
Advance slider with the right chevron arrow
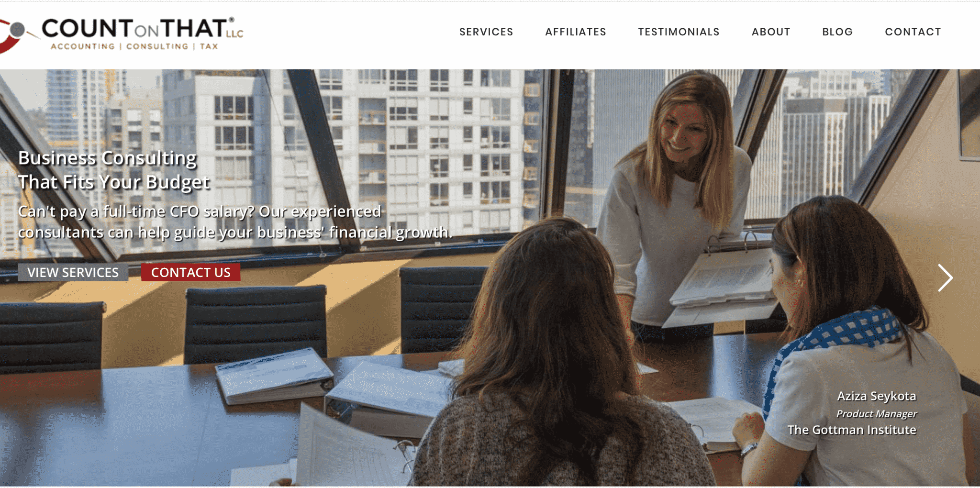[945, 278]
